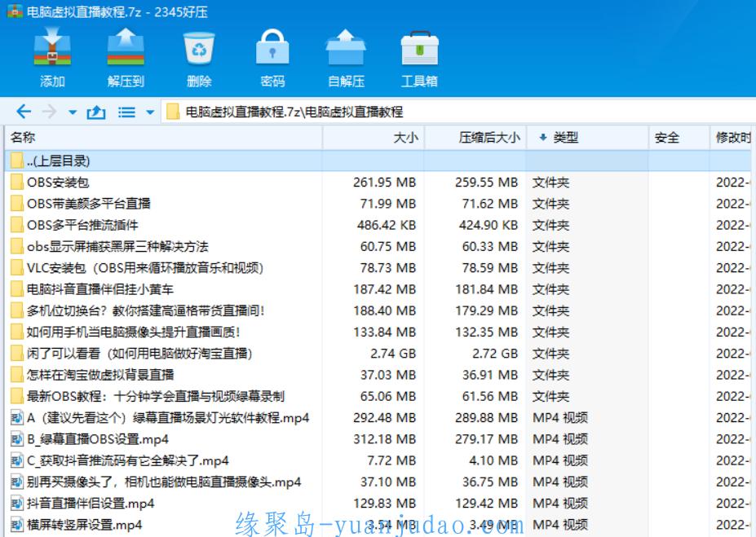
Task: Select the OBS带美颜多平台直播 folder icon
Action: (17, 203)
